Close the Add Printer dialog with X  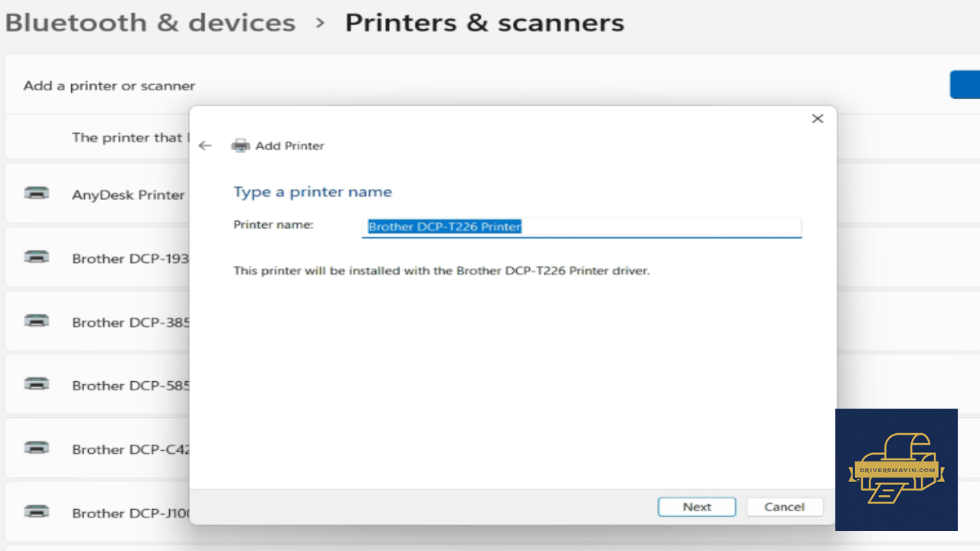coord(818,119)
